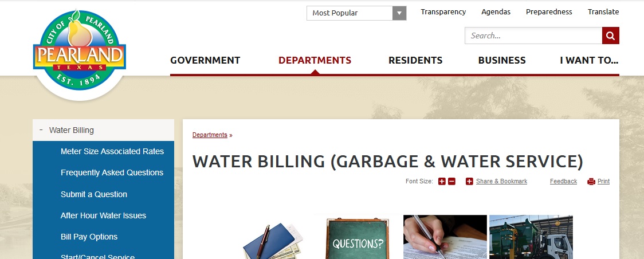Open the I Want To... menu

(590, 60)
